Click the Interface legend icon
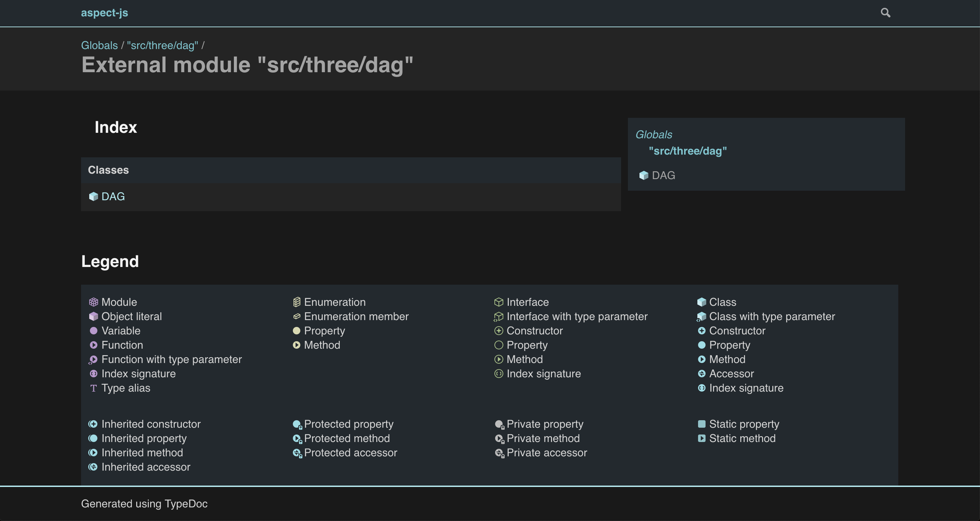This screenshot has width=980, height=521. [x=499, y=302]
